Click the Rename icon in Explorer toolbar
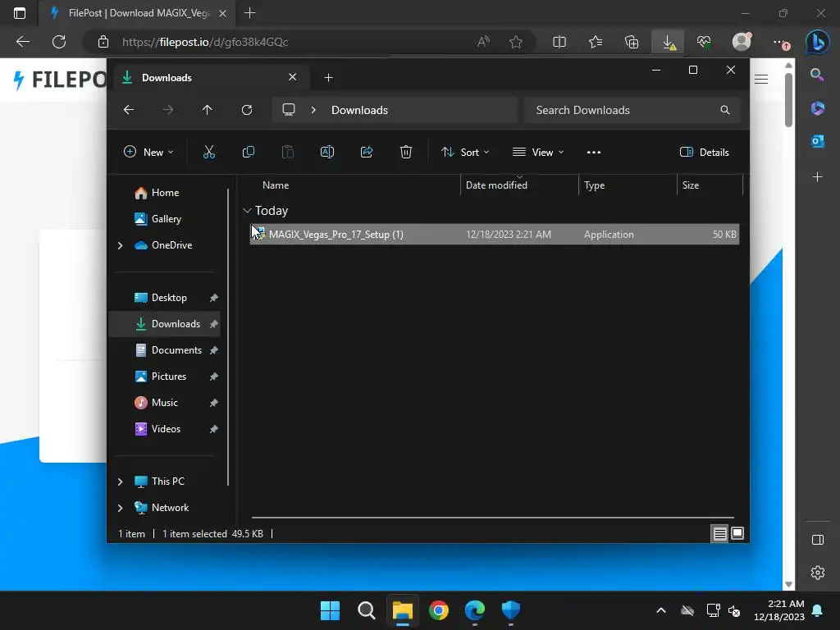The width and height of the screenshot is (840, 630). (x=326, y=152)
